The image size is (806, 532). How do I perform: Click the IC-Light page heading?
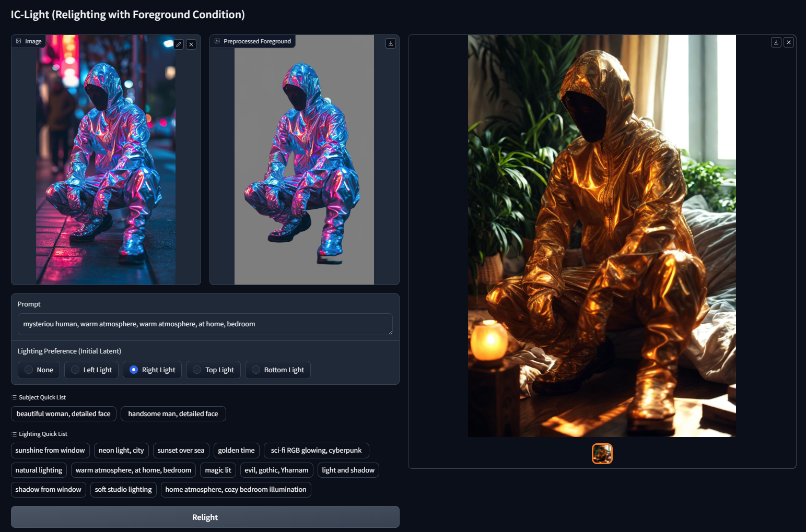click(128, 15)
